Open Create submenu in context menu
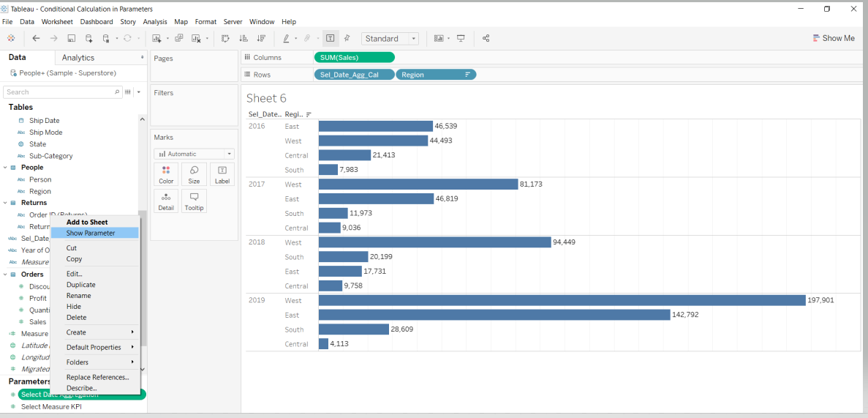Image resolution: width=868 pixels, height=418 pixels. coord(94,332)
